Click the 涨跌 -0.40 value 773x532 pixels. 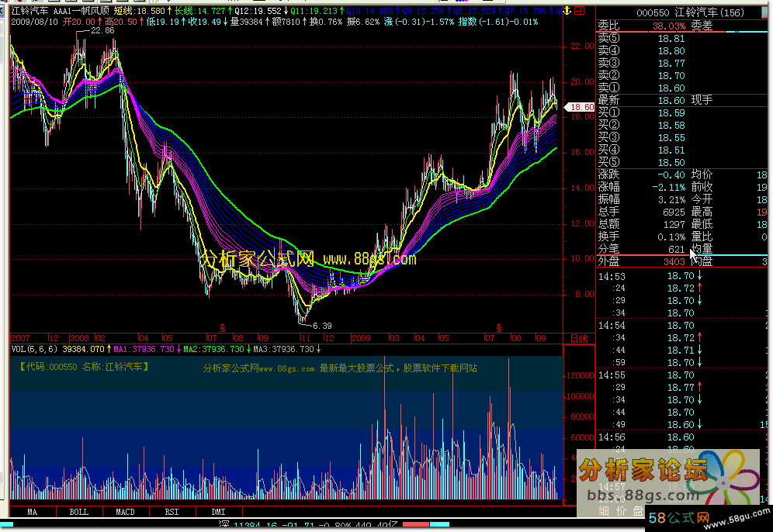point(671,174)
